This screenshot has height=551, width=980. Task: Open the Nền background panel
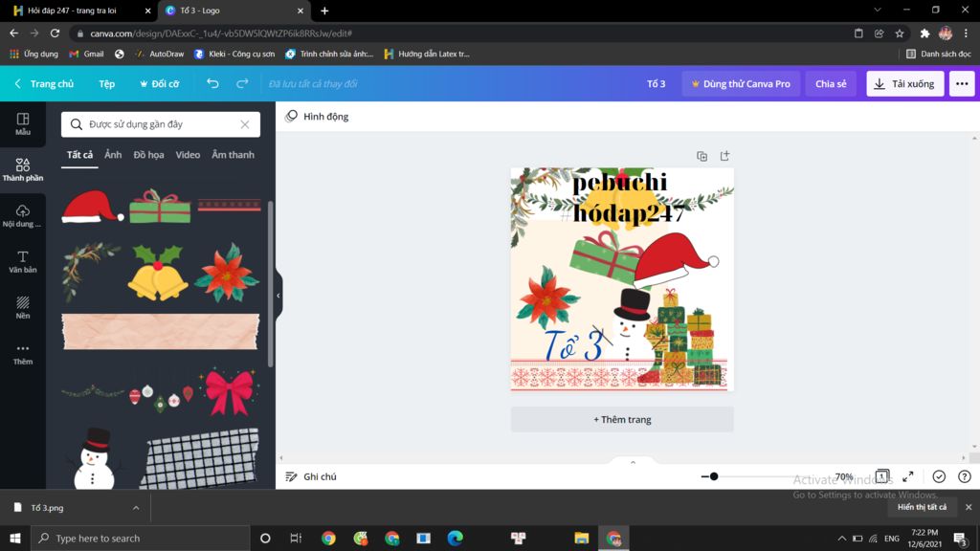pos(23,307)
